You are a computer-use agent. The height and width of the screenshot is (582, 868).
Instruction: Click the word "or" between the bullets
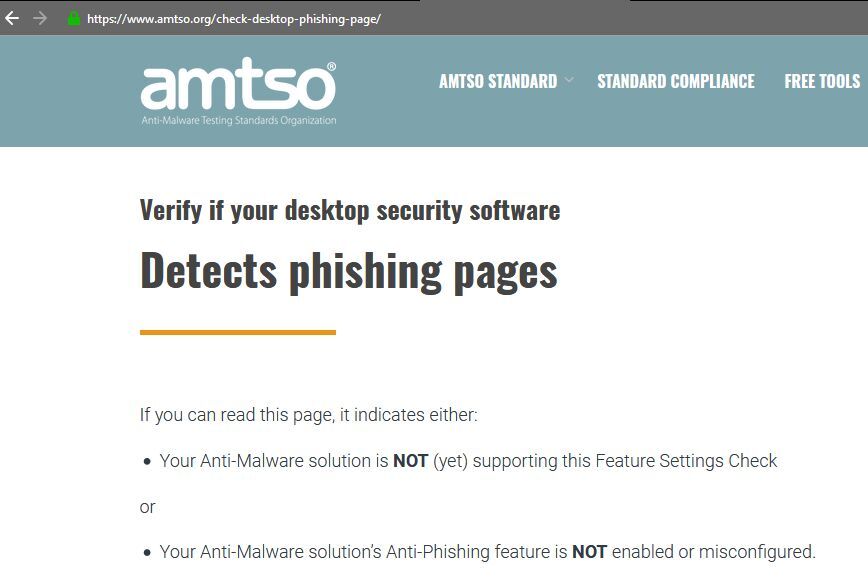coord(148,507)
